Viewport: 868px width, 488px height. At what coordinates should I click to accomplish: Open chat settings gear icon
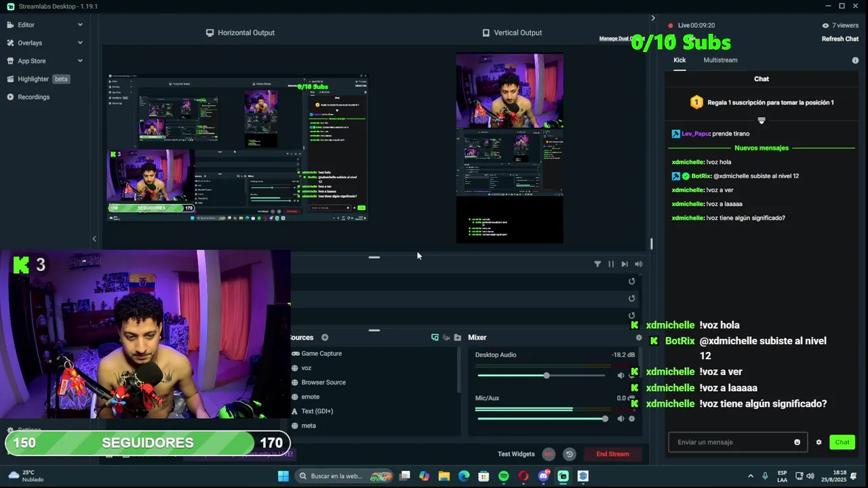click(818, 442)
